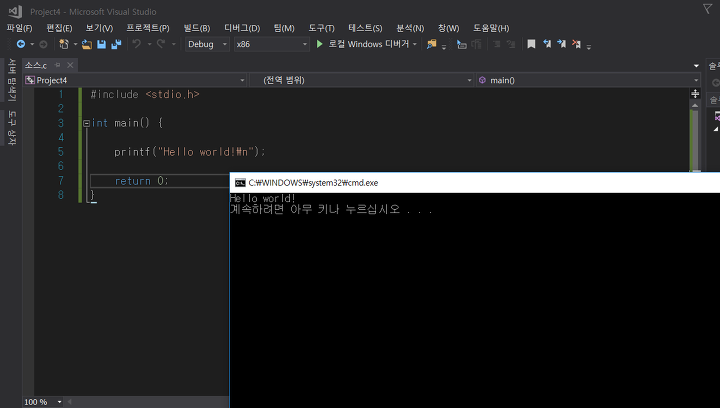Open the 보기(V) menu
720x408 pixels.
click(x=99, y=28)
